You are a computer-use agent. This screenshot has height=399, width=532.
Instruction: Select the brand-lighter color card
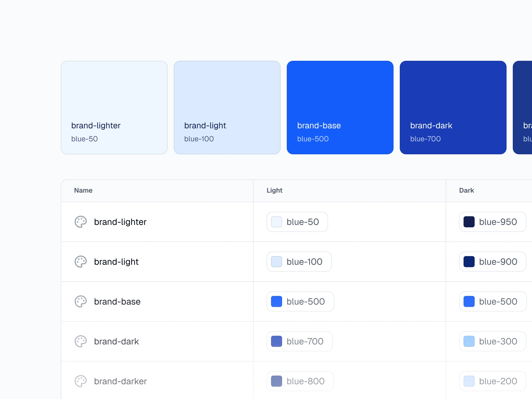coord(114,108)
